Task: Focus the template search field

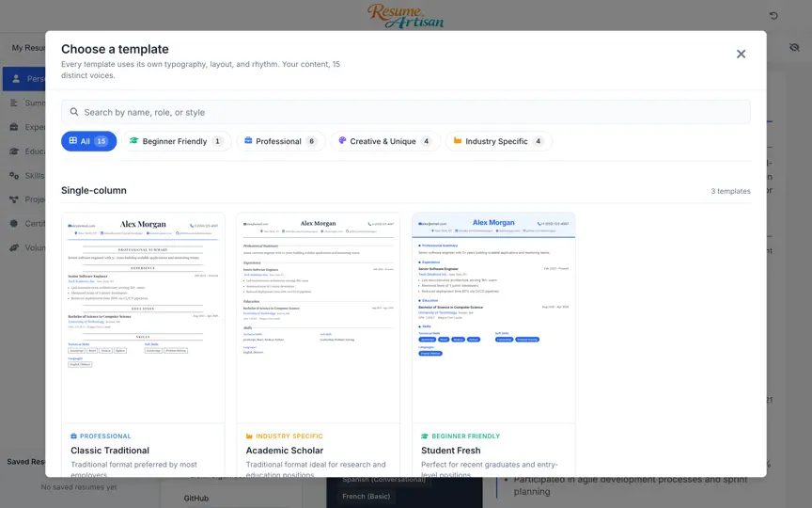Action: coord(405,112)
